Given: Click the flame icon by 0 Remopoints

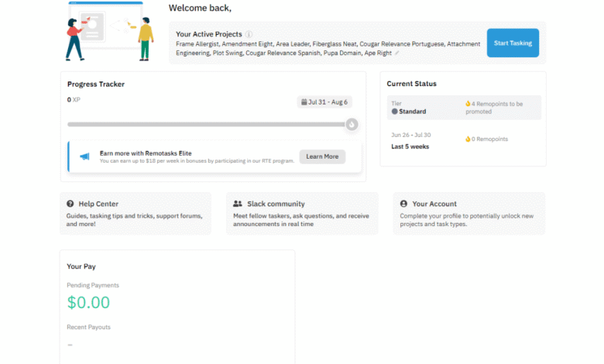Looking at the screenshot, I should [468, 139].
